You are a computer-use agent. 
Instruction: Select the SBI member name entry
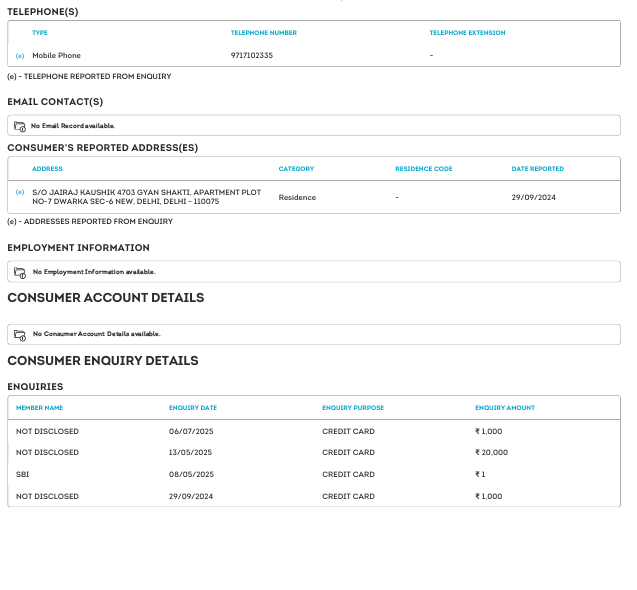pyautogui.click(x=22, y=474)
